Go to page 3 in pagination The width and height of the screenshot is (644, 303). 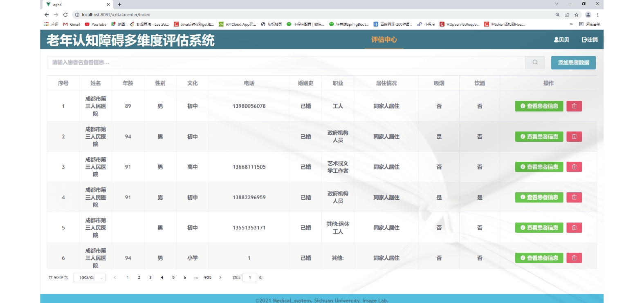(x=150, y=278)
